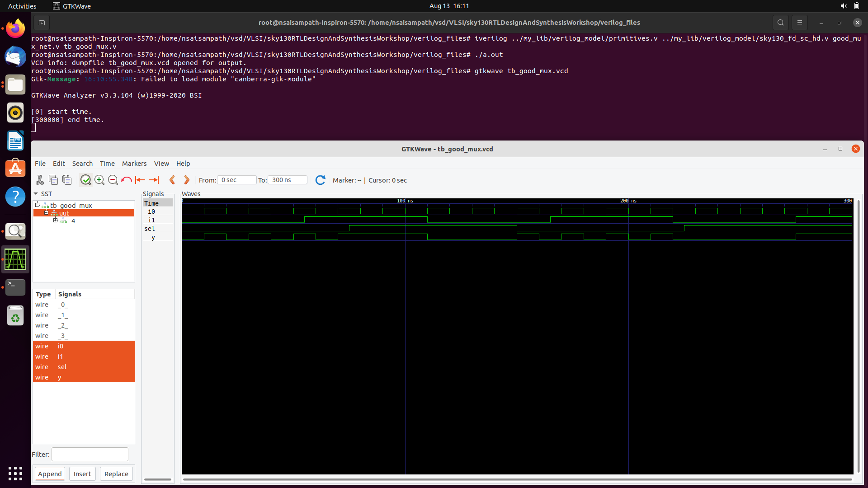This screenshot has width=868, height=488.
Task: Jump to start of time icon
Action: [140, 180]
